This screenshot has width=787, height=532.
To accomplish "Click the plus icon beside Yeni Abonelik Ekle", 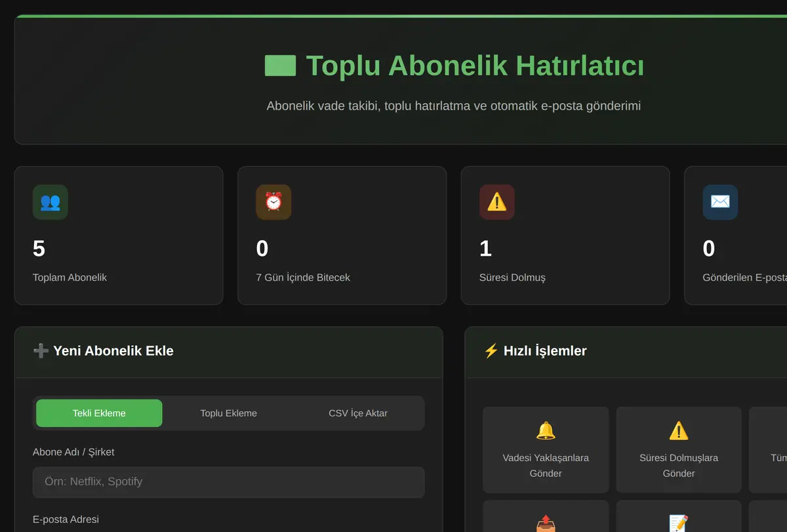I will click(41, 351).
